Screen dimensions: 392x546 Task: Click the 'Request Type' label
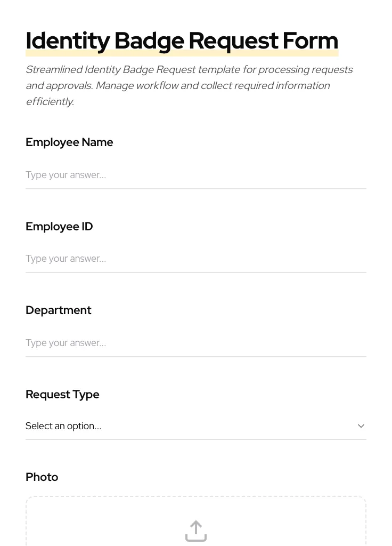pos(62,395)
